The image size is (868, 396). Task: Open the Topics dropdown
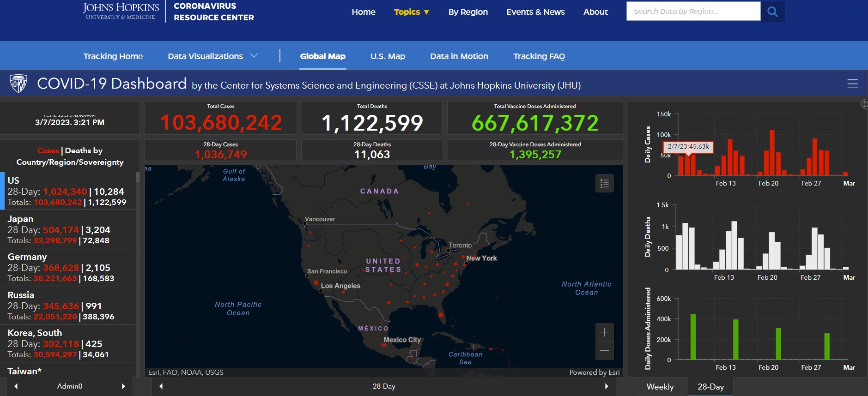point(411,12)
